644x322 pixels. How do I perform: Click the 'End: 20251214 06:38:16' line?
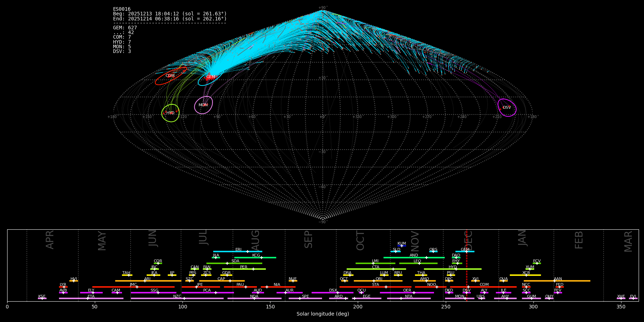170,19
